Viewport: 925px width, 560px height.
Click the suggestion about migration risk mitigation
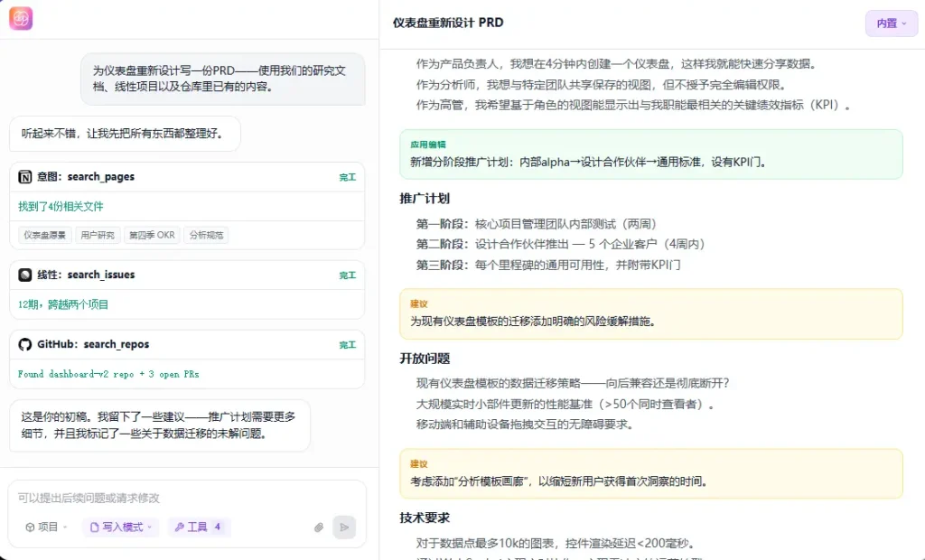pyautogui.click(x=650, y=313)
